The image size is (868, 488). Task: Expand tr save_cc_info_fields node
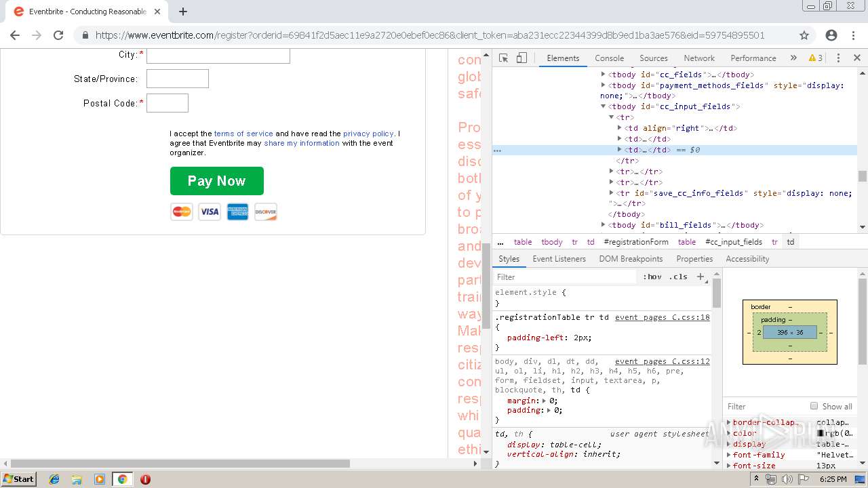pyautogui.click(x=612, y=193)
